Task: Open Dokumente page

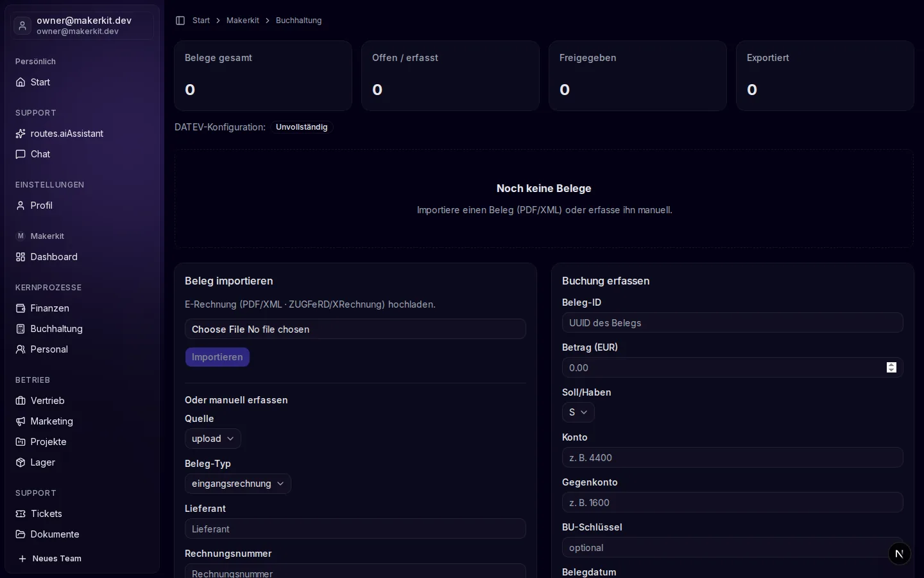Action: 82,534
